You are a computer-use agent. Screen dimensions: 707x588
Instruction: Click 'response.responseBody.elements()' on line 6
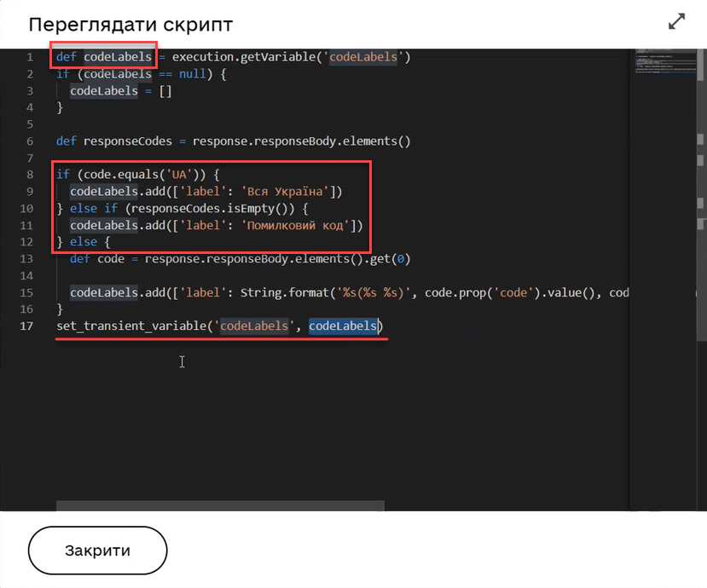[x=301, y=141]
